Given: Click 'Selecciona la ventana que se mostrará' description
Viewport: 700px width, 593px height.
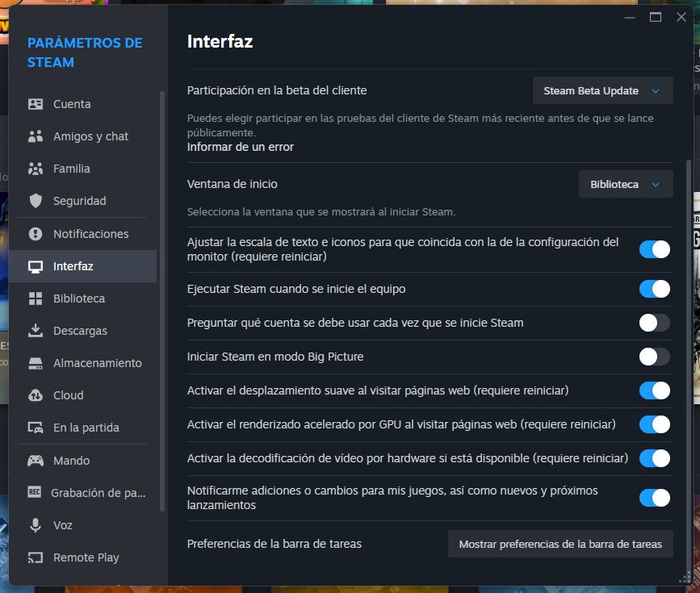Looking at the screenshot, I should pyautogui.click(x=321, y=212).
